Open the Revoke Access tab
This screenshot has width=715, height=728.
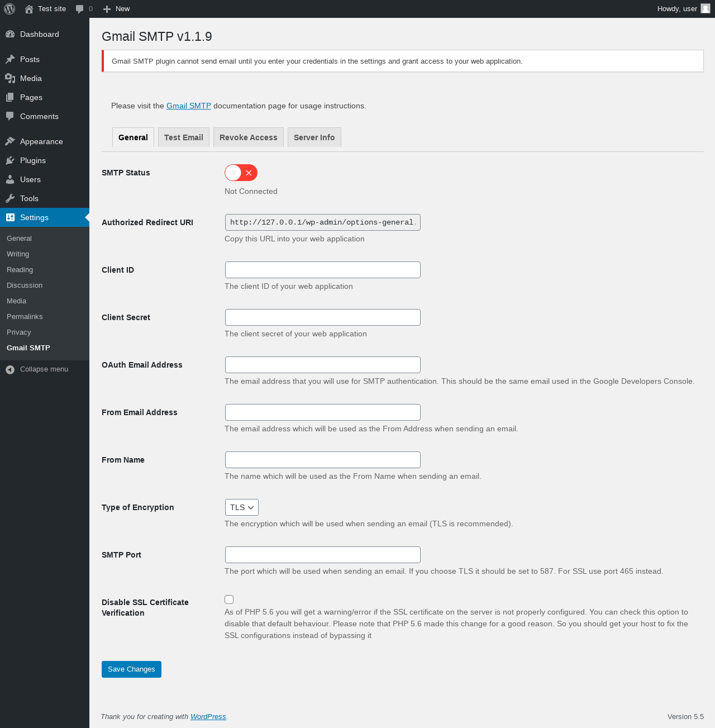[x=249, y=137]
